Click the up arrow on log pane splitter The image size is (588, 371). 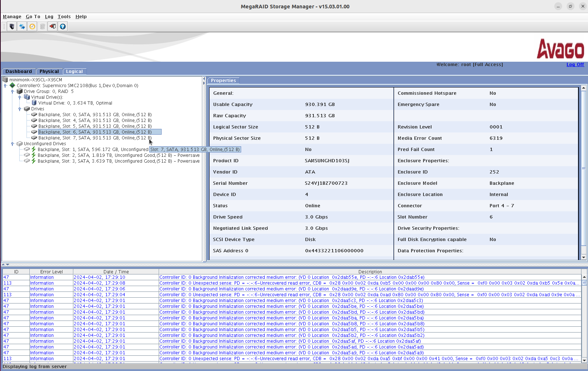click(x=3, y=265)
